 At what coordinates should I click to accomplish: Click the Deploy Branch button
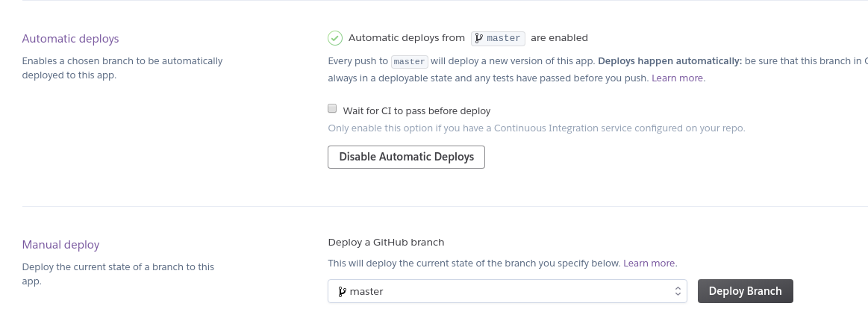pyautogui.click(x=745, y=291)
